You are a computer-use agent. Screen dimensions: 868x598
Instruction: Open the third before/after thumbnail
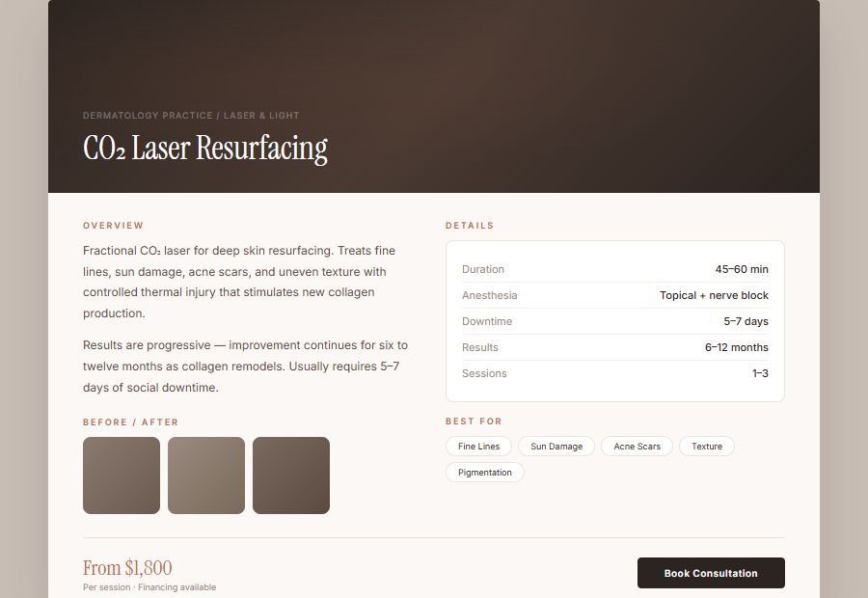coord(291,476)
